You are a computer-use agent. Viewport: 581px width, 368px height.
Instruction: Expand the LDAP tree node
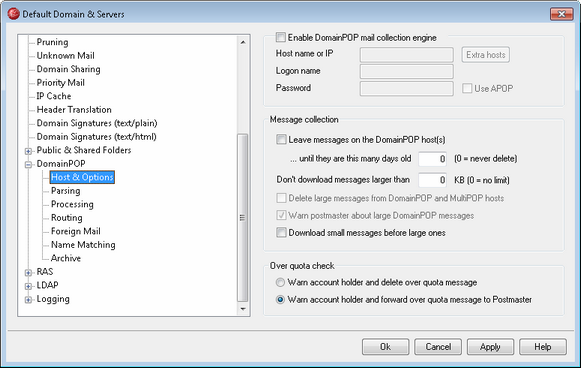(x=28, y=286)
